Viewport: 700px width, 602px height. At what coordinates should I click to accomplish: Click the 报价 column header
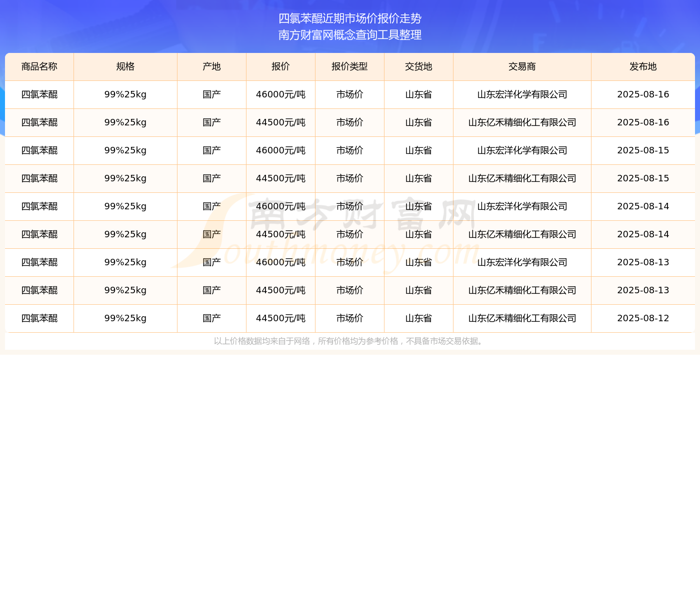click(x=280, y=66)
